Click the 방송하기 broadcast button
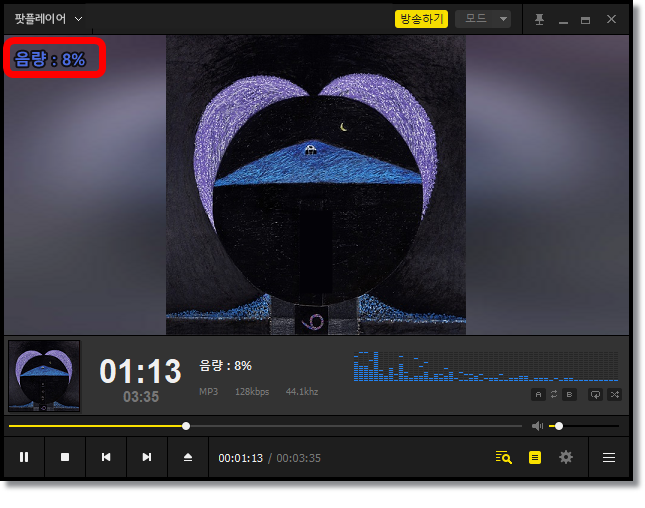645x508 pixels. point(421,19)
